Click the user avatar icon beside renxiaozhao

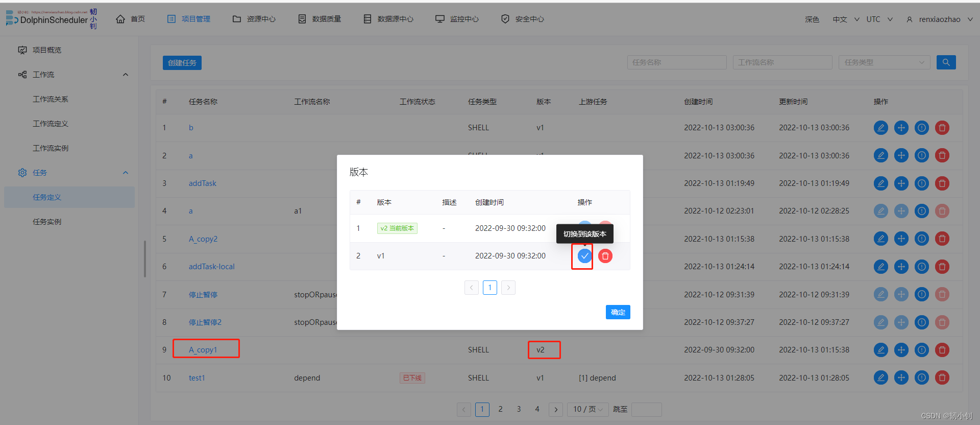click(910, 19)
